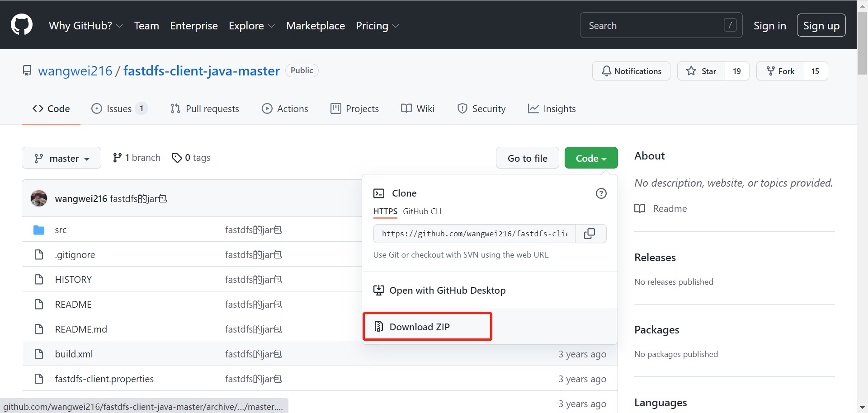Screen dimensions: 868x413
Task: Click the Sign up button
Action: [x=821, y=25]
